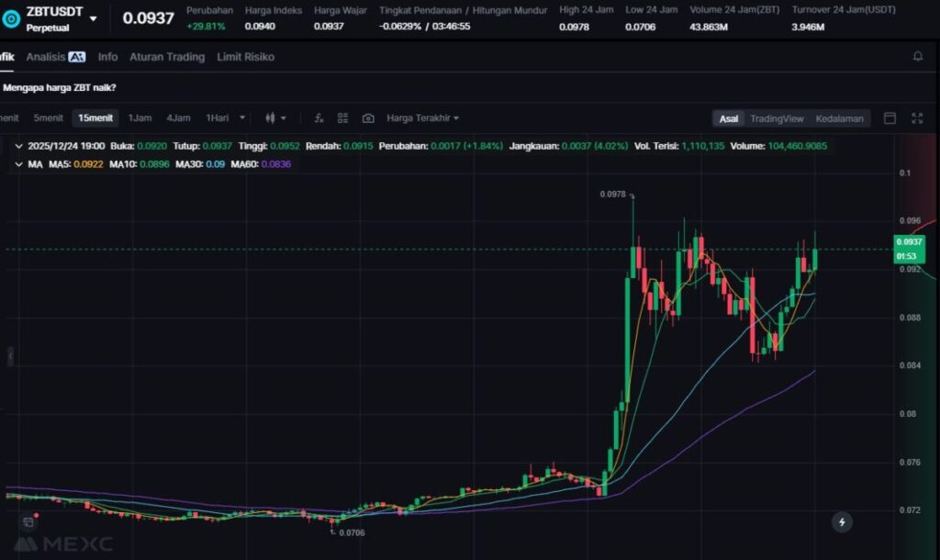This screenshot has height=560, width=940.
Task: Open the Analisis AI tab
Action: (55, 57)
